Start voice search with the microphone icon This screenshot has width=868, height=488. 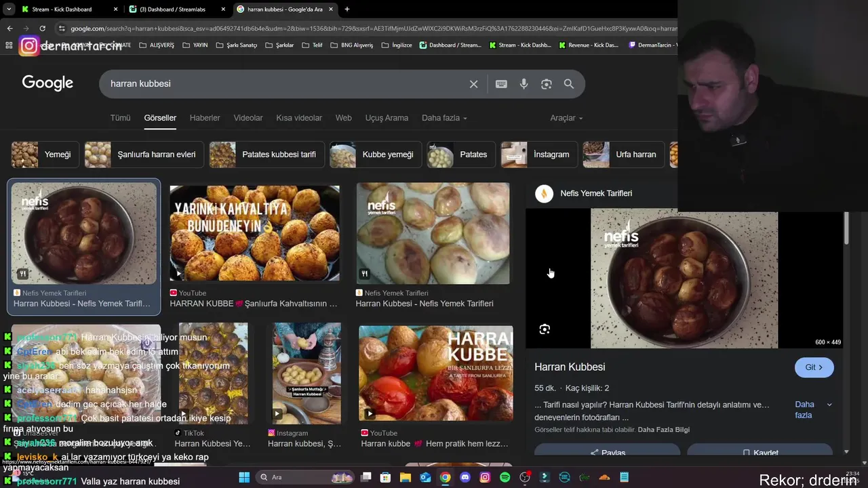click(524, 84)
